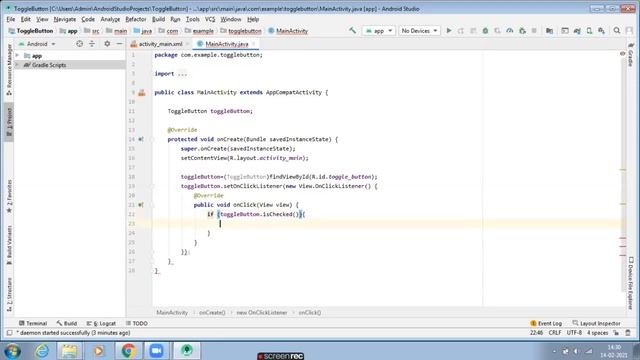640x360 pixels.
Task: Toggle the Resource Manager side panel
Action: pos(9,70)
